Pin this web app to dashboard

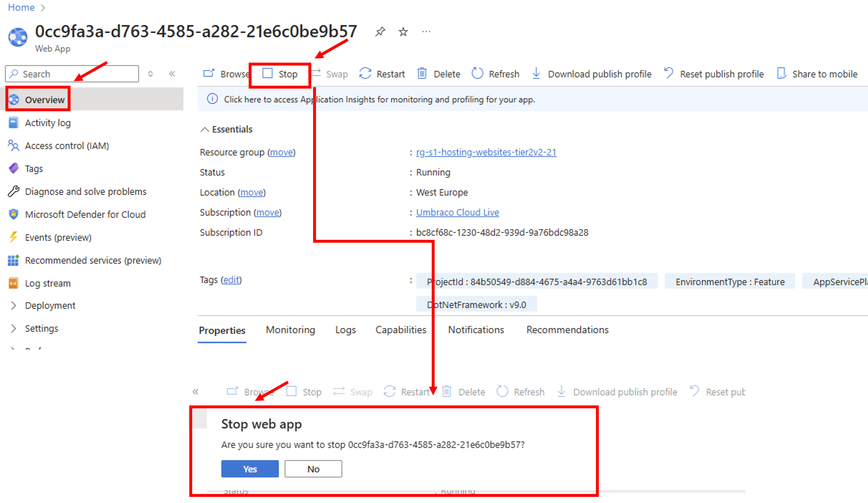380,32
